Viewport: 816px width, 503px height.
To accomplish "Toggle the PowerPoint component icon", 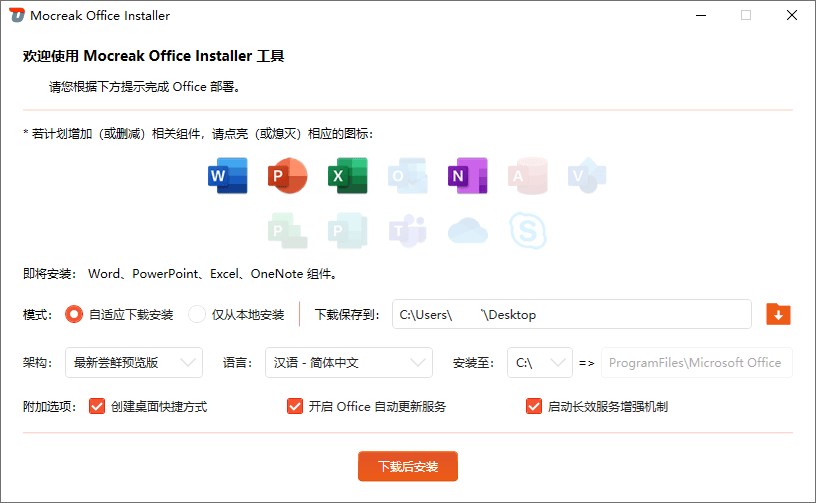I will coord(287,176).
